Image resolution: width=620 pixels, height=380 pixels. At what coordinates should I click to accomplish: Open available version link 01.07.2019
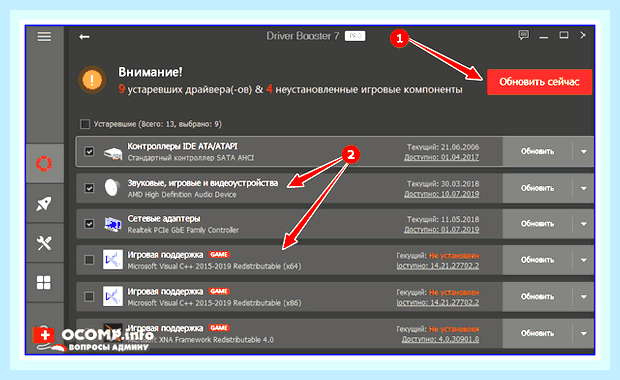[441, 230]
